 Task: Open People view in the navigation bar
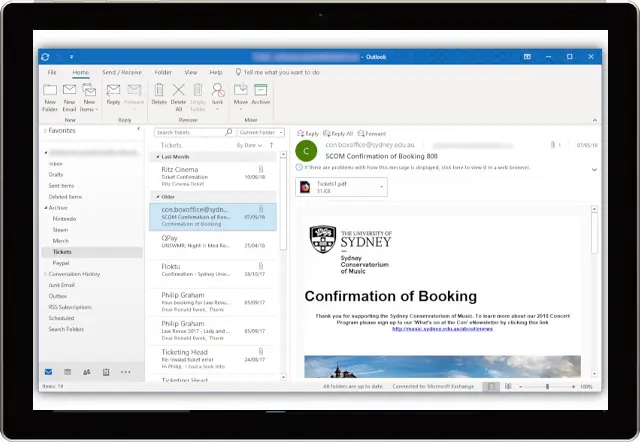click(86, 371)
